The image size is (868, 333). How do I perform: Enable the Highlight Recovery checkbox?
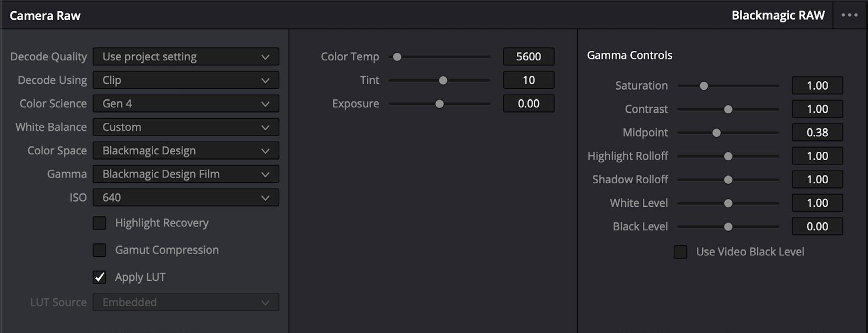click(x=99, y=223)
